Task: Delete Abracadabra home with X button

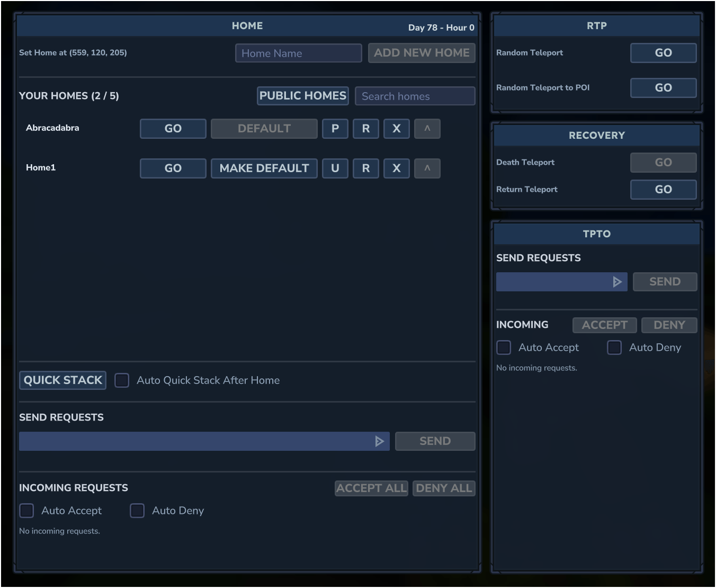Action: click(x=396, y=129)
